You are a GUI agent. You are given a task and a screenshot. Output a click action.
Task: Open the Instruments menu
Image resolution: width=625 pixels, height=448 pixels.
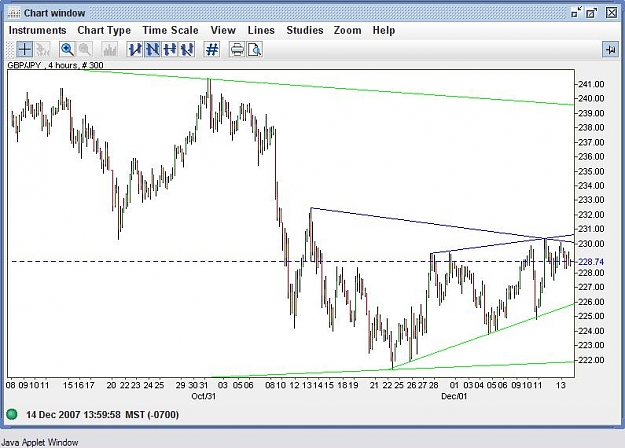pos(37,30)
